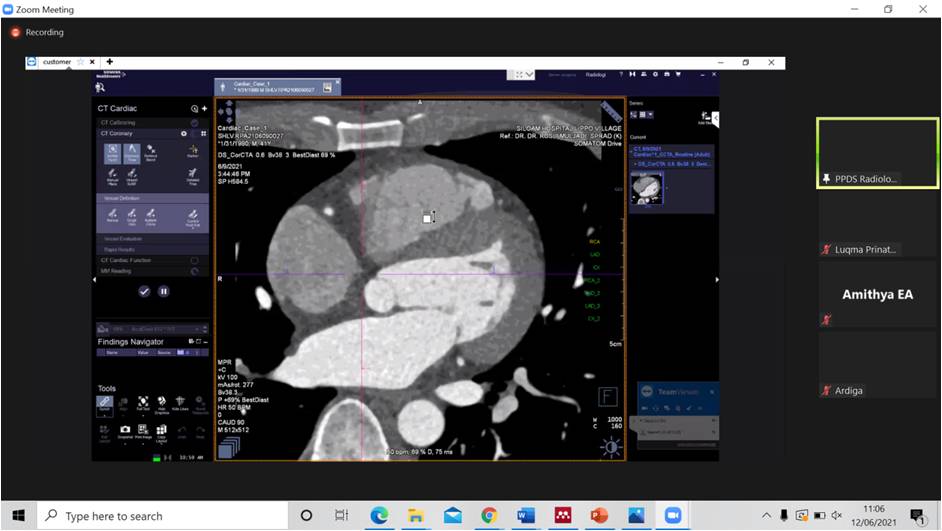The width and height of the screenshot is (942, 531).
Task: Select the Full Text tool icon
Action: click(143, 402)
